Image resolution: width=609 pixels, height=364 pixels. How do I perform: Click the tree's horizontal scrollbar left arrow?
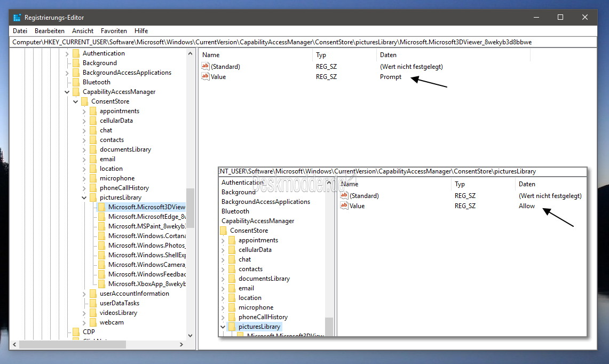[x=15, y=345]
